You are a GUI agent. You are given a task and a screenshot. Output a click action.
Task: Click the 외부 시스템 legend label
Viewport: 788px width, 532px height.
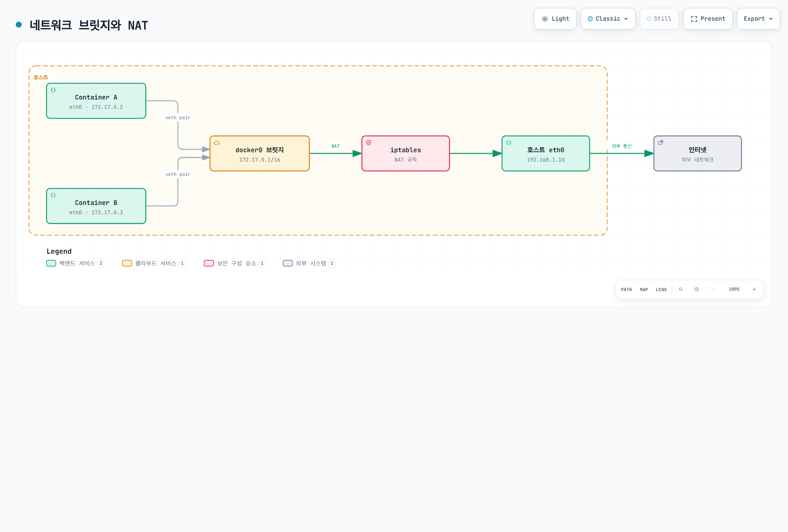coord(311,264)
